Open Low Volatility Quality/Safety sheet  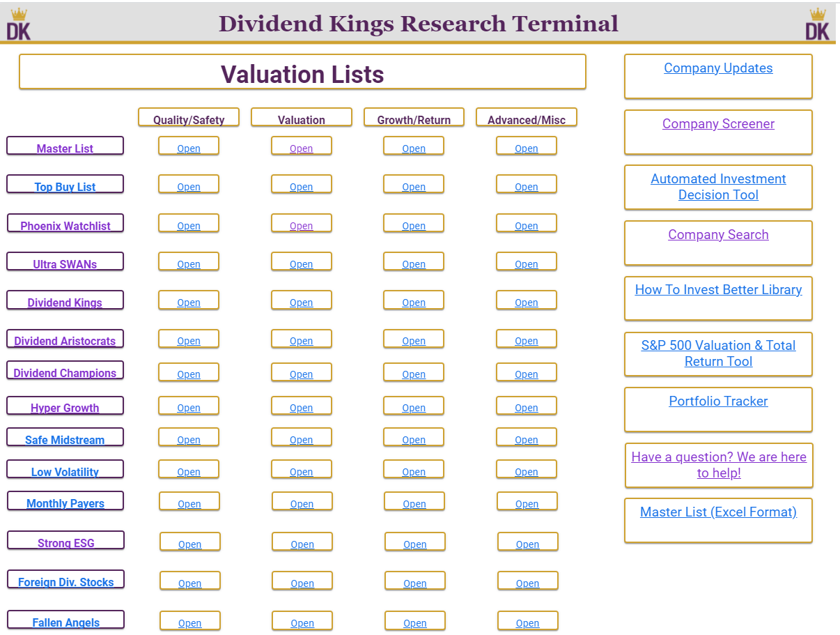[x=189, y=472]
